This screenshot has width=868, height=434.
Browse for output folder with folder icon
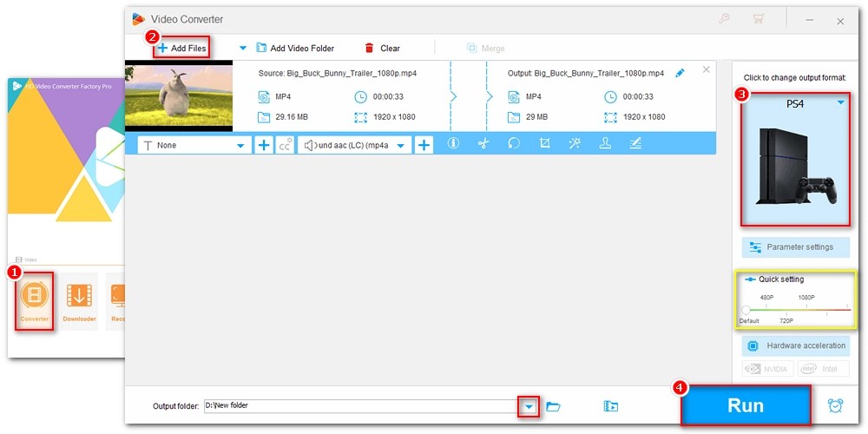[x=553, y=407]
